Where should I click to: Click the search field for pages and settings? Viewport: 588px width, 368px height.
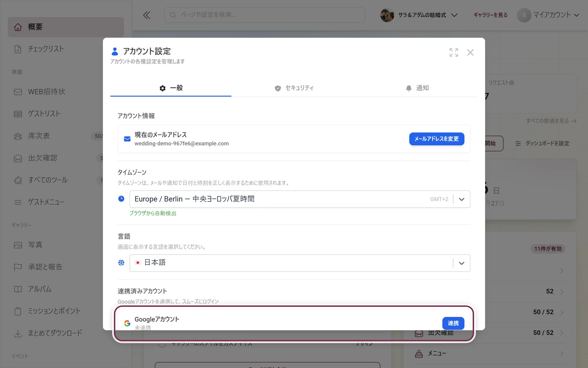265,15
